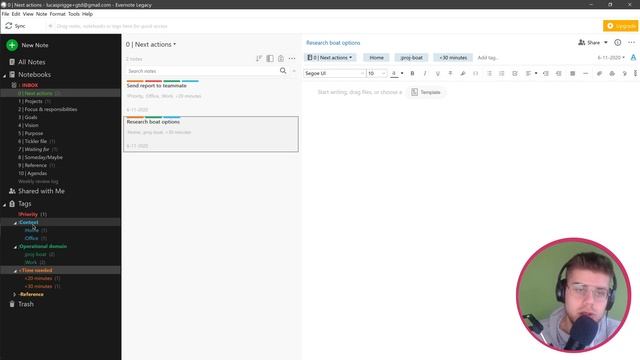Collapse the Context tag group
Viewport: 640px width, 360px height.
coord(15,223)
